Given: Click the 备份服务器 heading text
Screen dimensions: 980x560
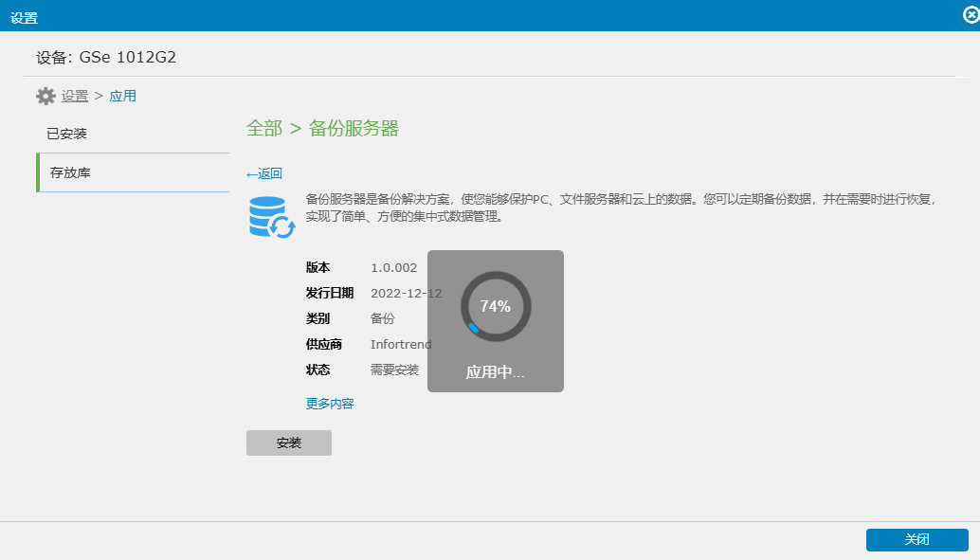Looking at the screenshot, I should point(354,129).
